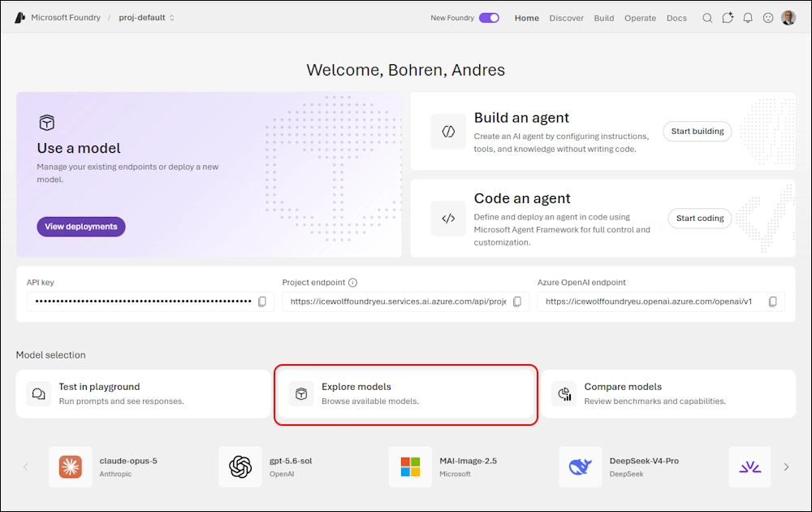Image resolution: width=812 pixels, height=512 pixels.
Task: Click the Build an agent icon
Action: pyautogui.click(x=448, y=132)
